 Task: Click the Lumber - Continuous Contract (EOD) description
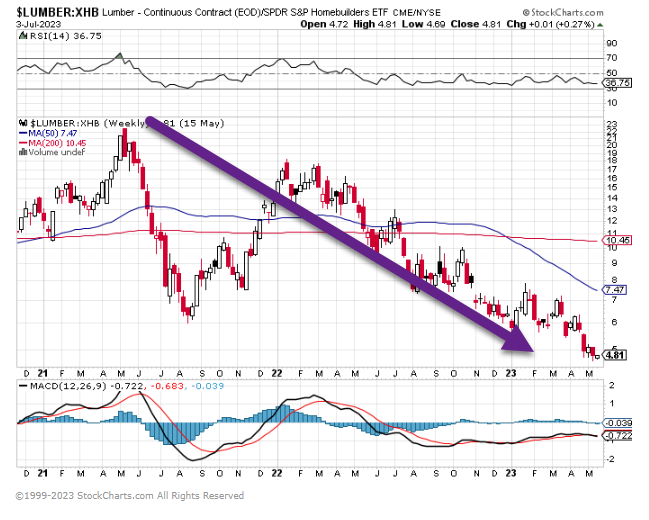coord(188,13)
